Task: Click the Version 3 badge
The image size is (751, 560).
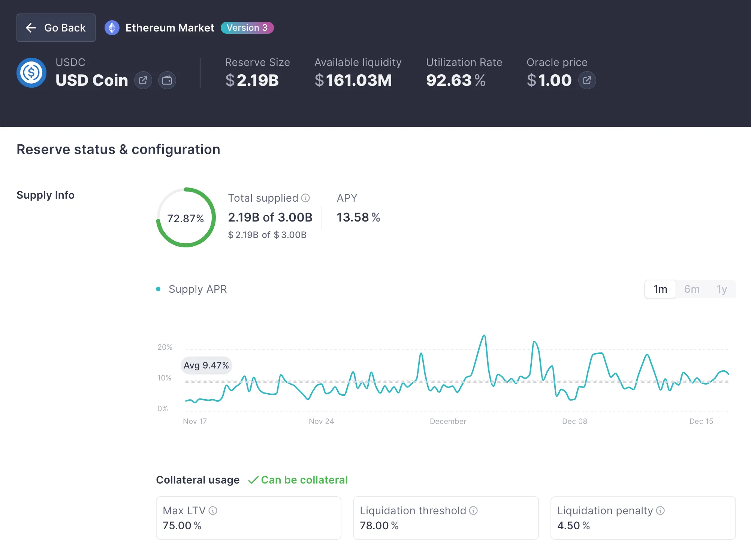Action: (x=247, y=28)
